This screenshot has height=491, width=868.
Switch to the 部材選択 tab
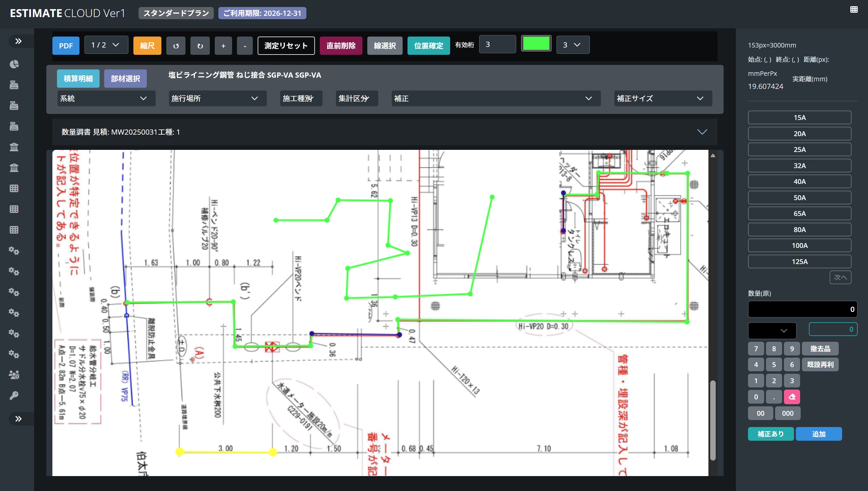[125, 79]
